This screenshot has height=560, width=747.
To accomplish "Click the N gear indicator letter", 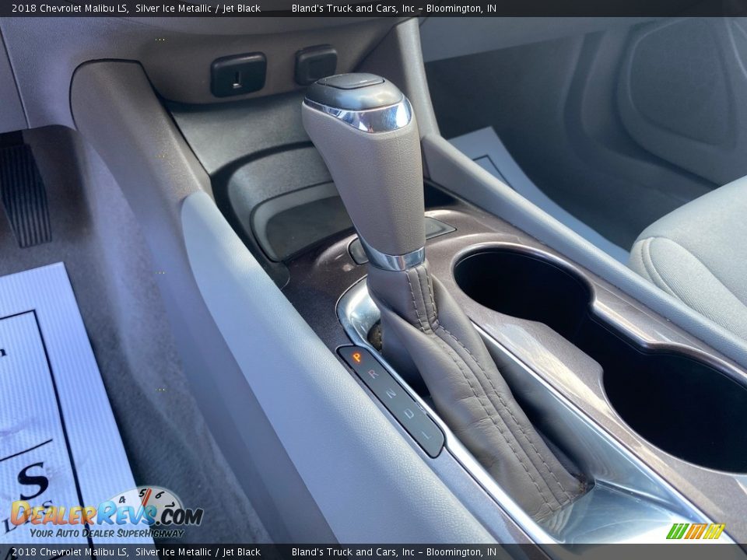I will [x=391, y=394].
